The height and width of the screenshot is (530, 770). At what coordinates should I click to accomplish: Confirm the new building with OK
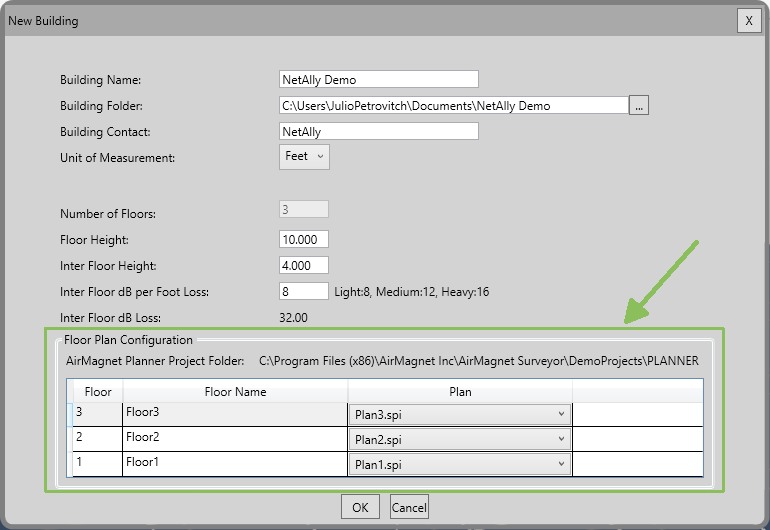pyautogui.click(x=360, y=507)
